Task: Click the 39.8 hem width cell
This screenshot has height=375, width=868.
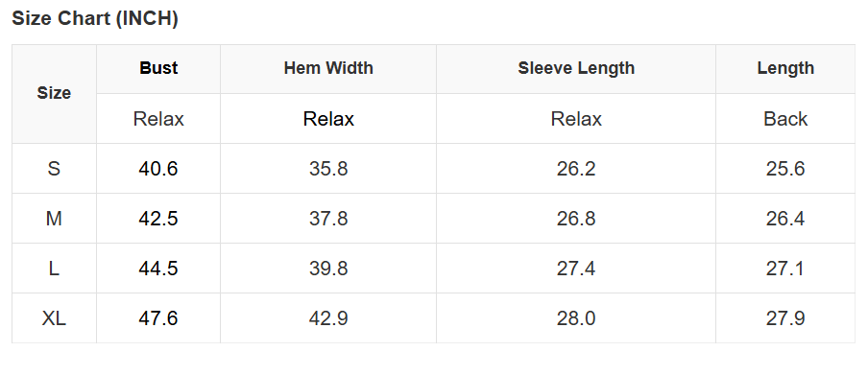Action: (x=328, y=269)
